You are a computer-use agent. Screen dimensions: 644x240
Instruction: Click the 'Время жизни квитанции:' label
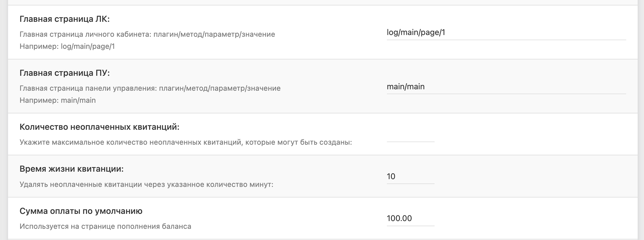pyautogui.click(x=72, y=169)
